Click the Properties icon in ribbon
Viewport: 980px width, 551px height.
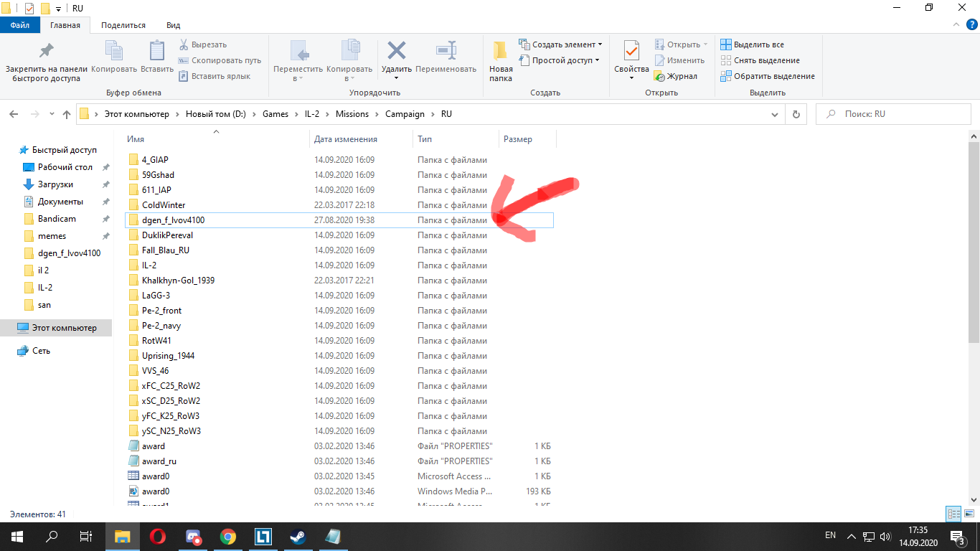tap(631, 51)
